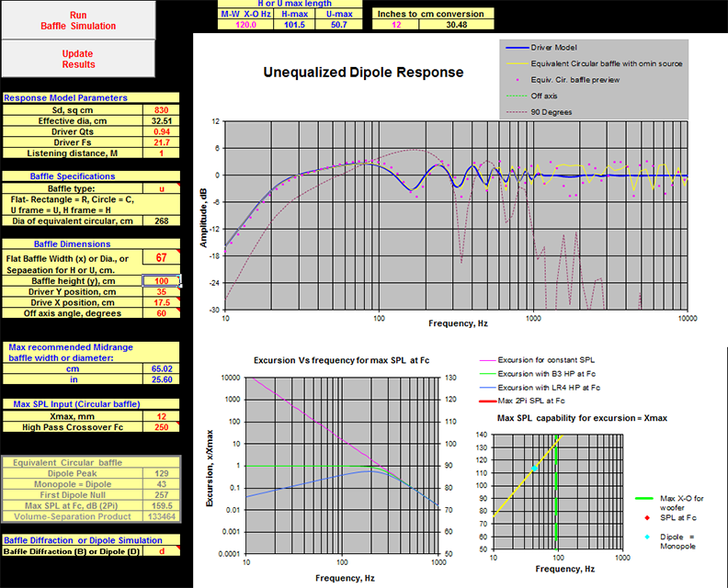Screen dimensions: 728x588
Task: Select the Listening distance value cell
Action: [161, 153]
